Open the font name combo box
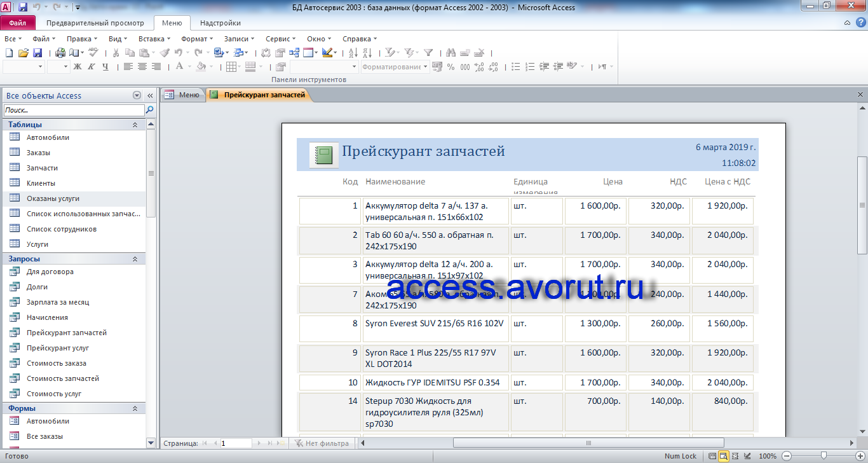 24,66
